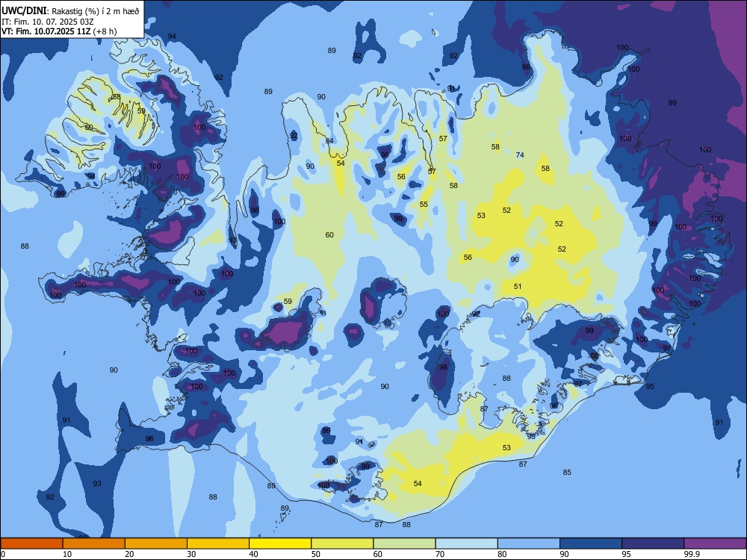
Task: Click the 'UWC/DINI' title text
Action: tap(25, 10)
